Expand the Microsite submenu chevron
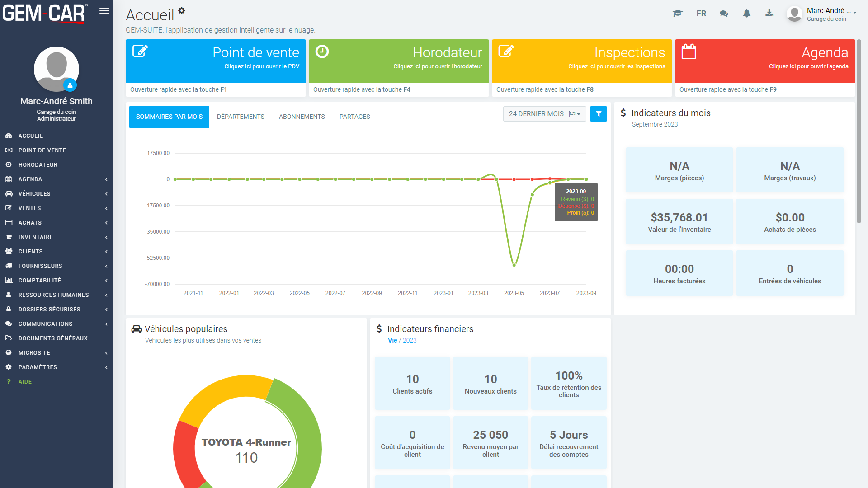The width and height of the screenshot is (868, 488). 106,353
